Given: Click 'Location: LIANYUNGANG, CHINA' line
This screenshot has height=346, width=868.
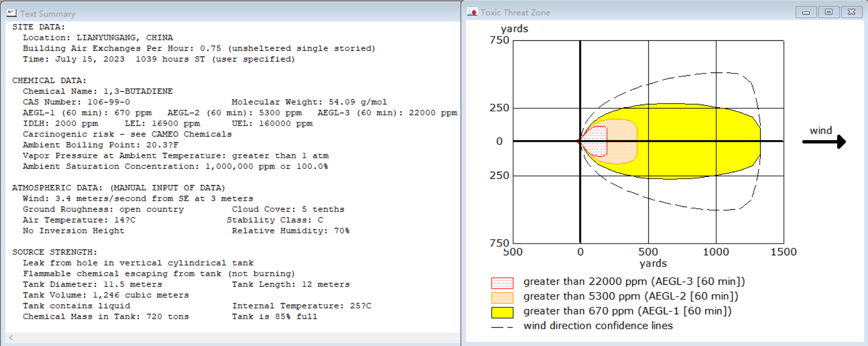Looking at the screenshot, I should [98, 38].
